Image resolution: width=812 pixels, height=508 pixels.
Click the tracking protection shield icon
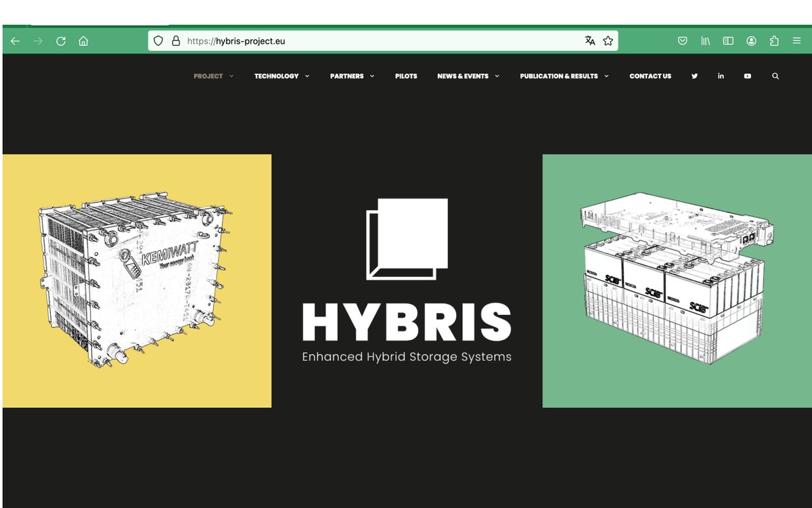tap(158, 41)
